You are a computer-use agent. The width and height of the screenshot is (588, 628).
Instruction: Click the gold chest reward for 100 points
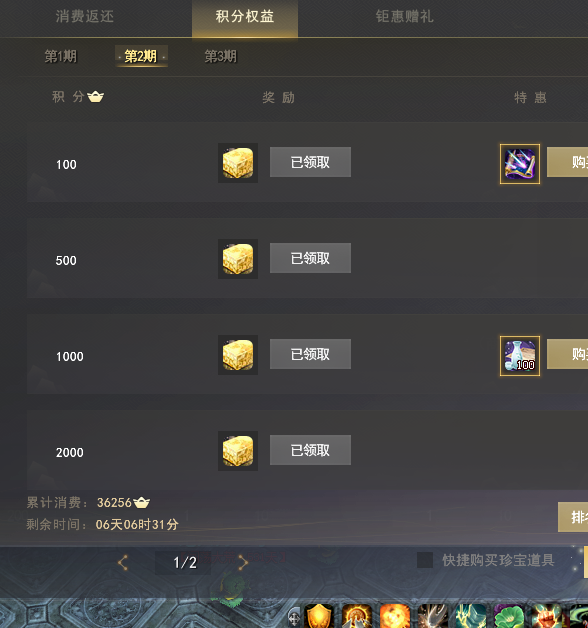click(238, 163)
